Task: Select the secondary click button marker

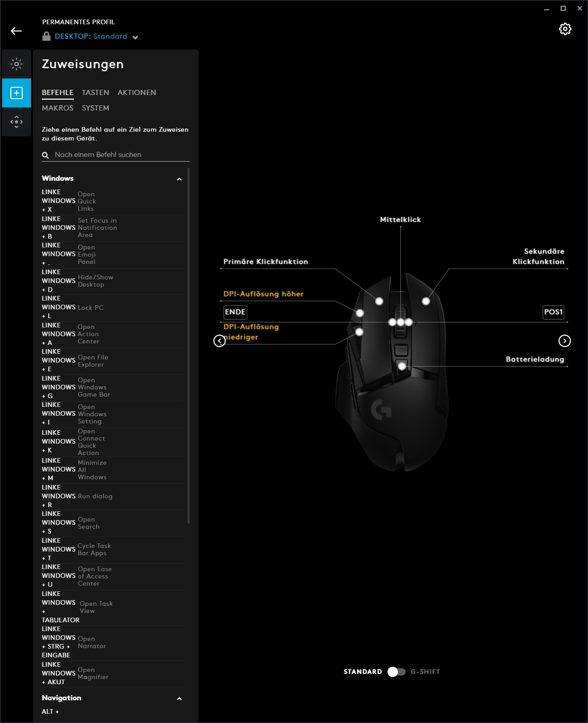Action: (426, 301)
